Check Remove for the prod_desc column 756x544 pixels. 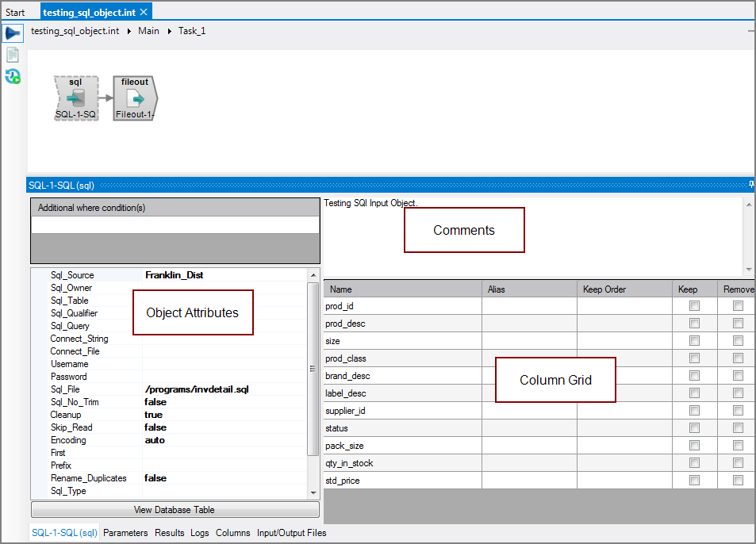click(x=736, y=323)
